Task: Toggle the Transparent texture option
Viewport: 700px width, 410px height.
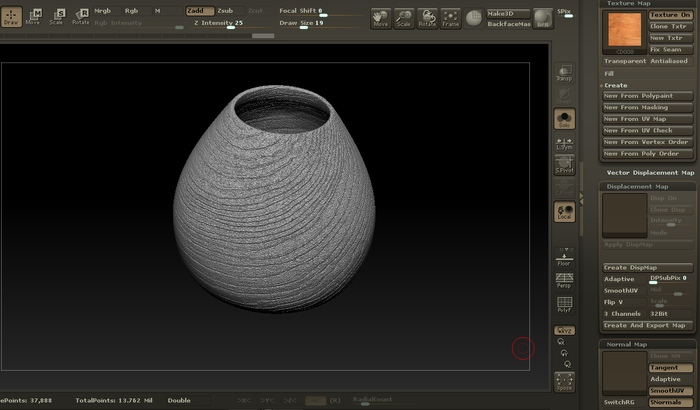Action: tap(625, 61)
